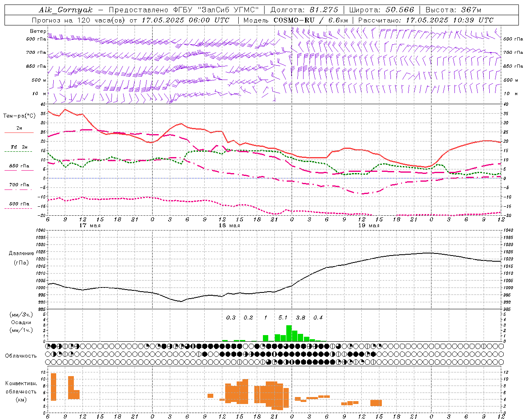Click the 500 м wind level label on left axis

(x=39, y=80)
